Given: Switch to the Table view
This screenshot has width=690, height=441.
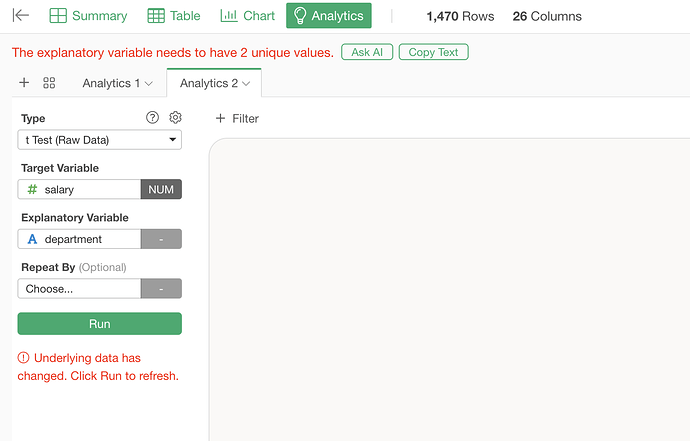Looking at the screenshot, I should 174,16.
